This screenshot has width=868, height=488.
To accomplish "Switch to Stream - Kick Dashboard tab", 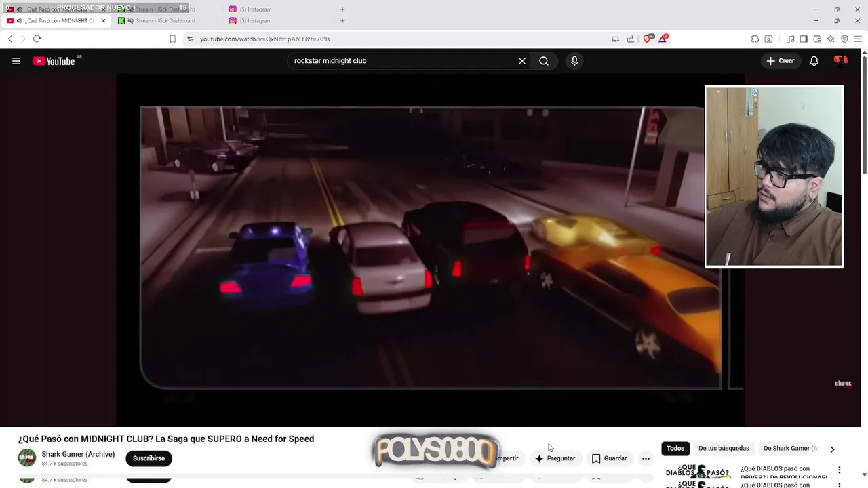I will click(165, 21).
